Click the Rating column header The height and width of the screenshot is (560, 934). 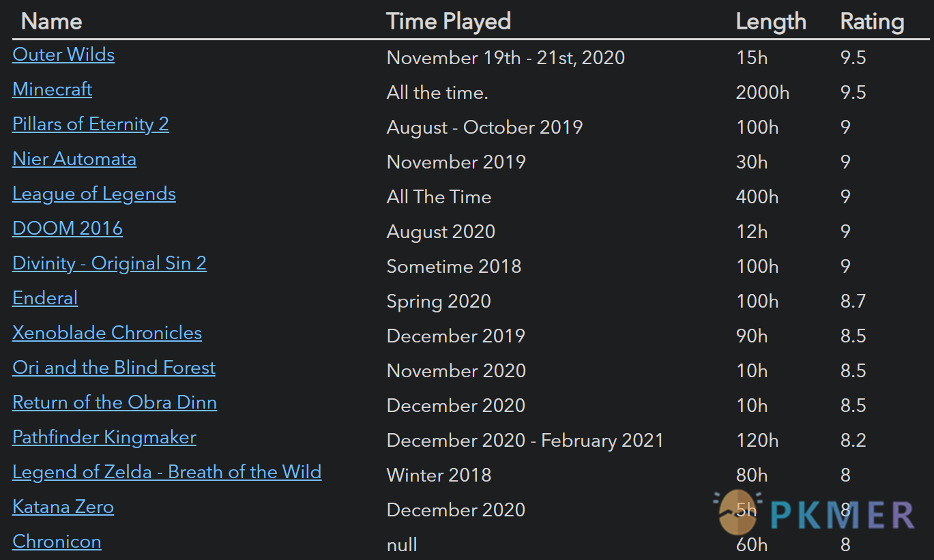(x=872, y=21)
